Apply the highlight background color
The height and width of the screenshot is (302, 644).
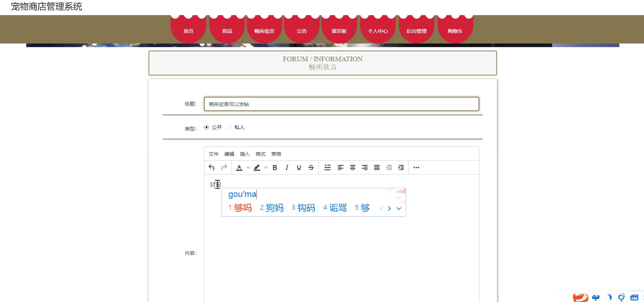pos(257,167)
